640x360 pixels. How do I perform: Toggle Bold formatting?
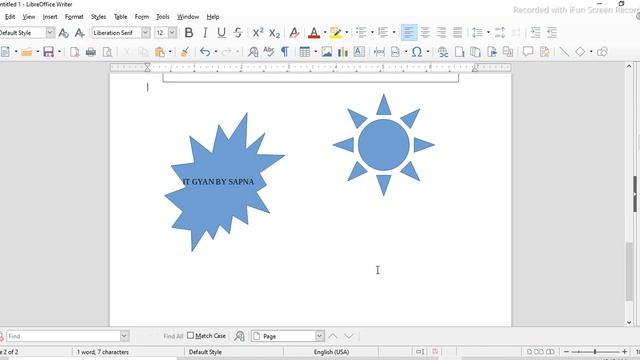pos(189,33)
